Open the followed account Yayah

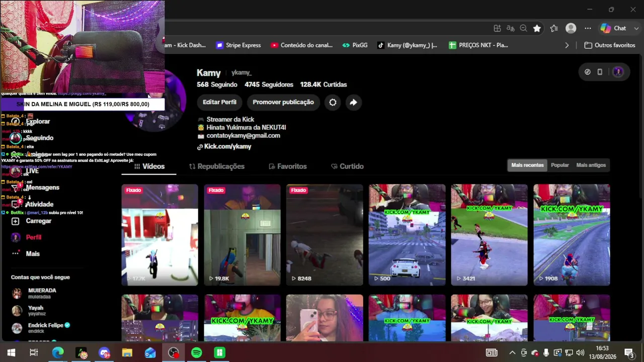[29, 311]
